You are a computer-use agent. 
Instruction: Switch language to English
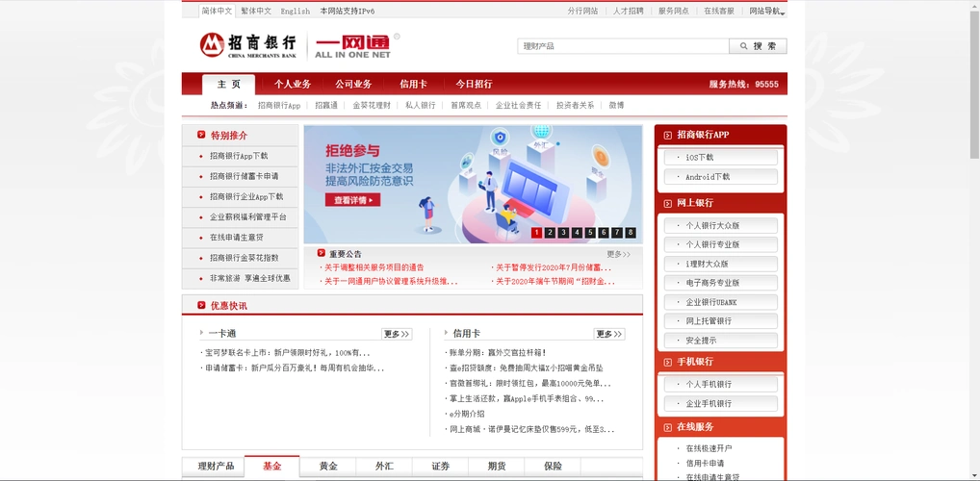(295, 12)
